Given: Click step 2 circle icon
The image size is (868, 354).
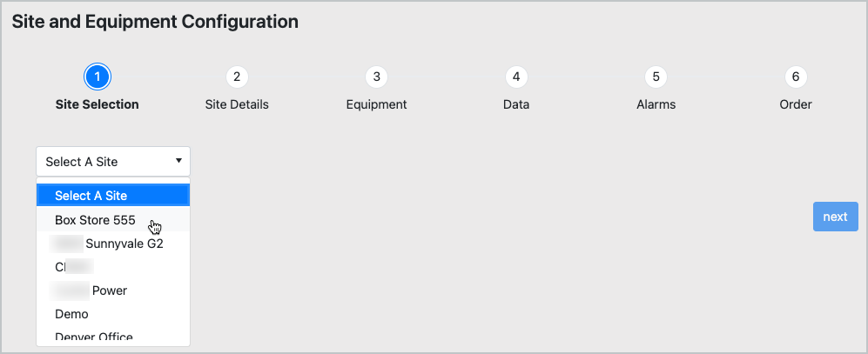Looking at the screenshot, I should point(237,77).
